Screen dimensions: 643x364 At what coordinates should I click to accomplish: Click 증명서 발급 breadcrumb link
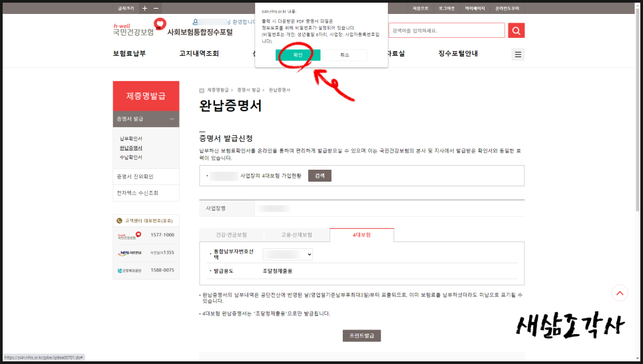click(x=248, y=90)
